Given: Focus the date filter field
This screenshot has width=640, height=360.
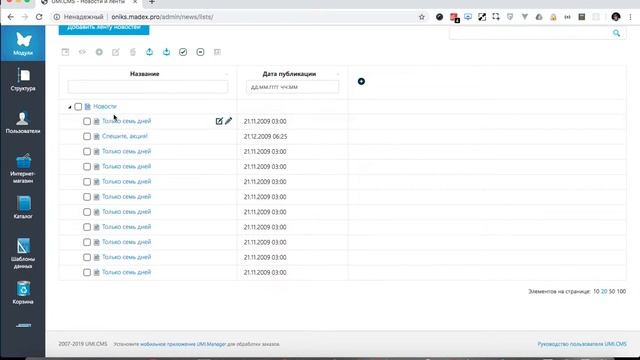Looking at the screenshot, I should tap(292, 87).
